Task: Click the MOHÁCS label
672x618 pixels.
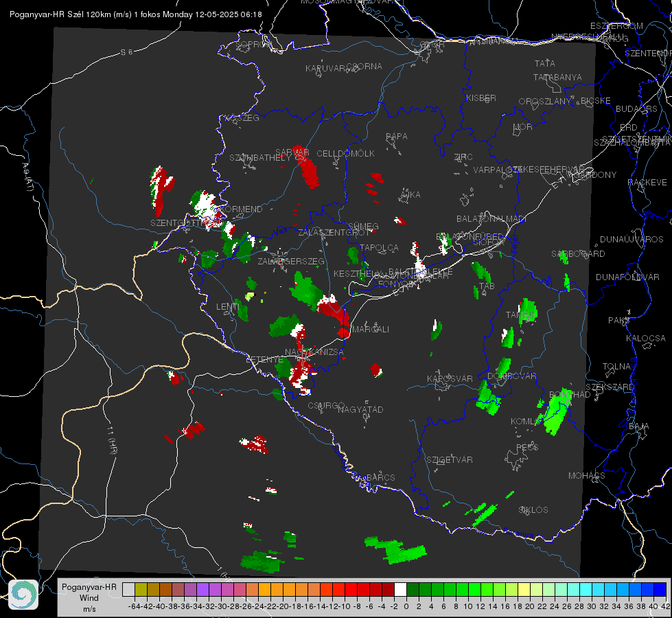Action: 587,476
